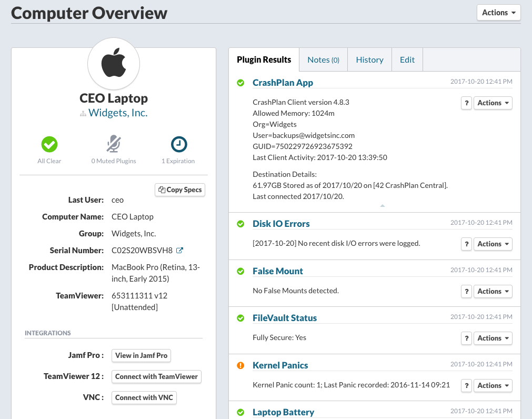The image size is (532, 419).
Task: Click the CrashPlan App green status icon
Action: click(240, 83)
